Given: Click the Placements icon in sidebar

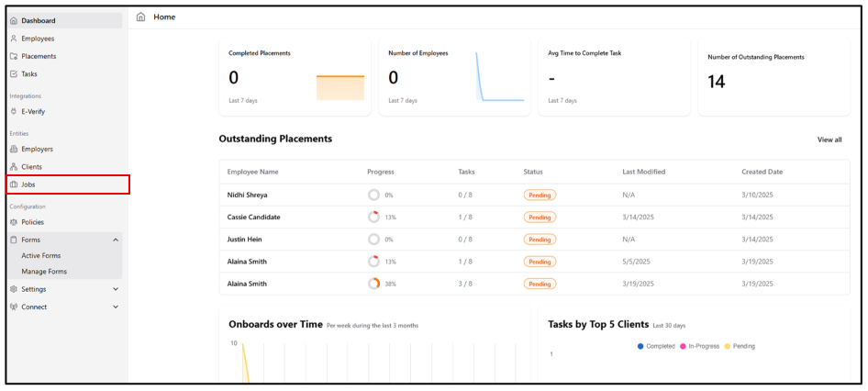Looking at the screenshot, I should coord(14,56).
